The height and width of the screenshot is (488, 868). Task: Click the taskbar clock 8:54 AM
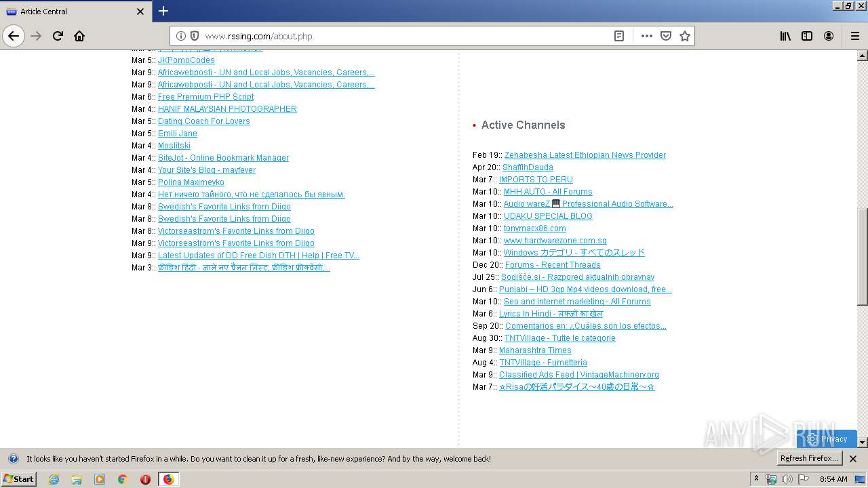coord(833,479)
